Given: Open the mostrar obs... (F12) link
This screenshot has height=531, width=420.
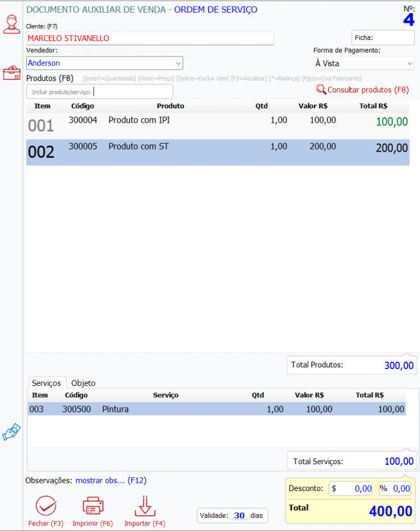Looking at the screenshot, I should coord(110,481).
